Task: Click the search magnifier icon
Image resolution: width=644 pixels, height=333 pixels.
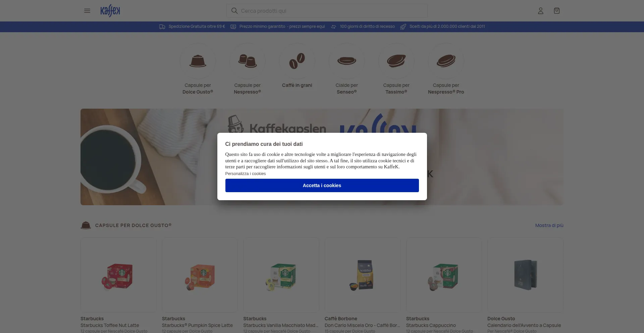Action: click(234, 11)
